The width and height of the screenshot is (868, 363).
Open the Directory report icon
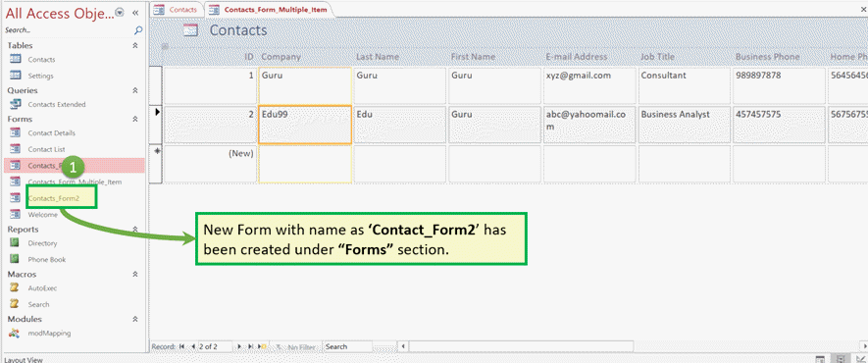(x=16, y=243)
